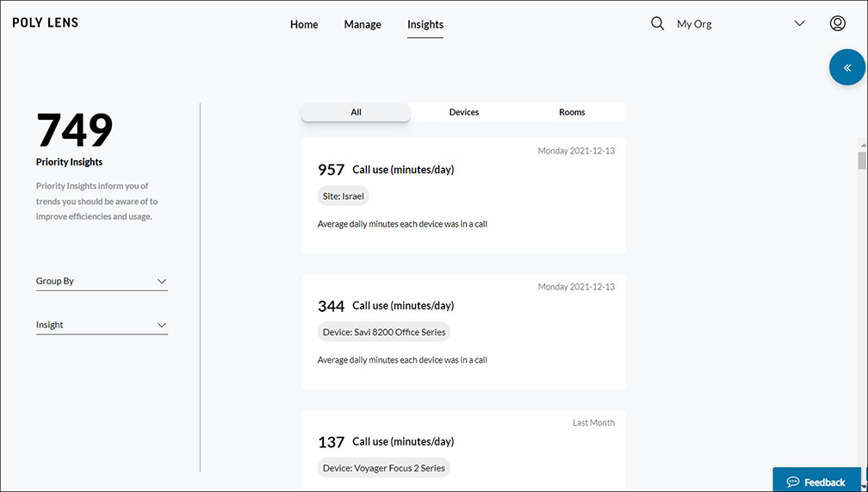Open the 137 Call use insight card
Viewport: 868px width, 492px height.
point(464,450)
